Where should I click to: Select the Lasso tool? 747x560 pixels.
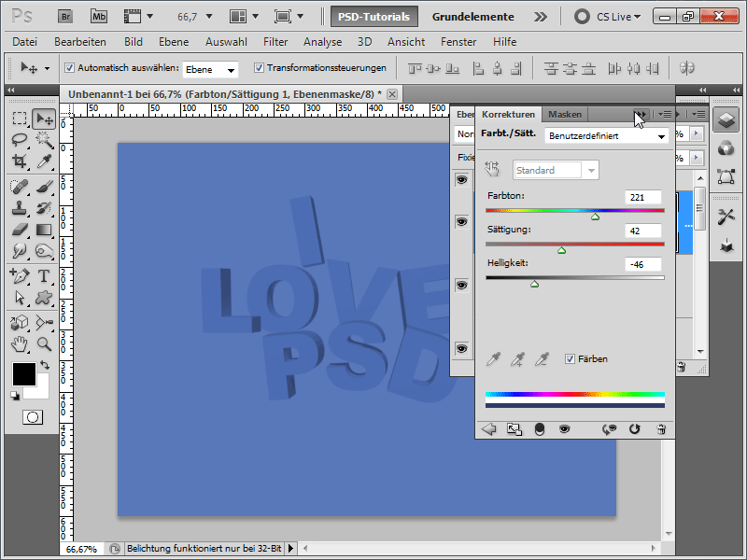pos(20,139)
